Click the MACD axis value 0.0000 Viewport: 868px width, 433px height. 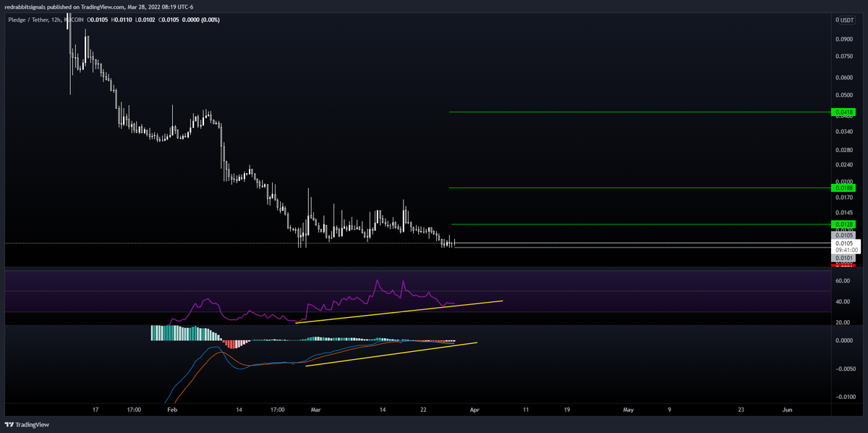point(843,340)
